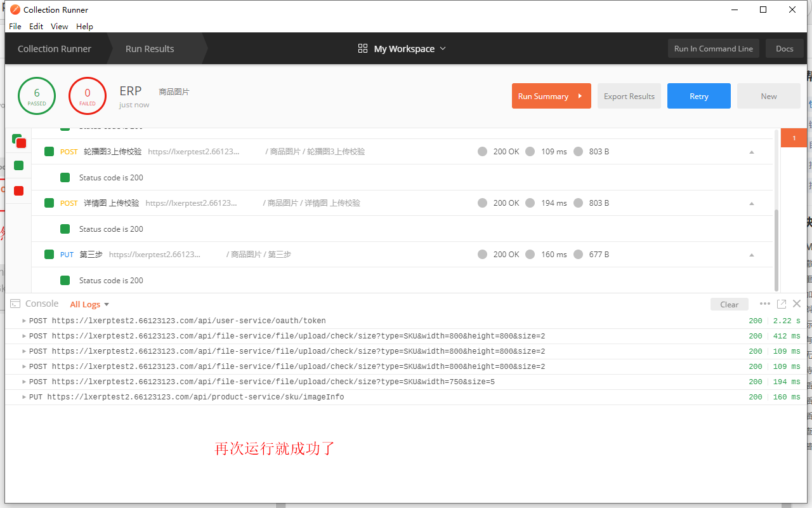Switch to the Run Results breadcrumb tab

pos(150,48)
